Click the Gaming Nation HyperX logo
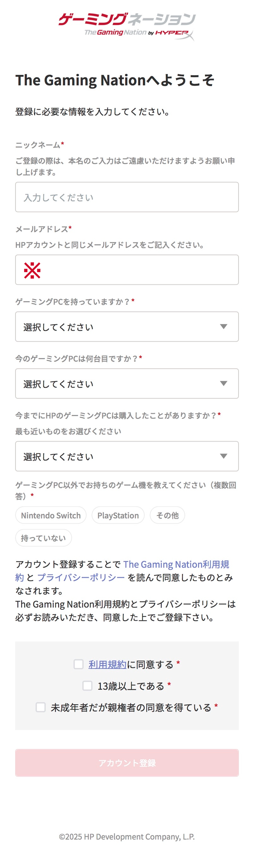The image size is (254, 868). click(127, 26)
